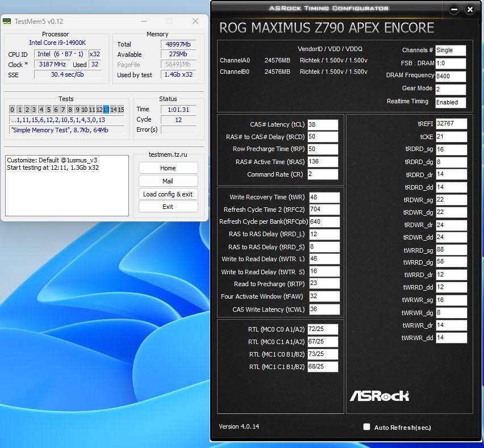
Task: Click the RAS# Active Time (tRAS) field
Action: tap(323, 162)
